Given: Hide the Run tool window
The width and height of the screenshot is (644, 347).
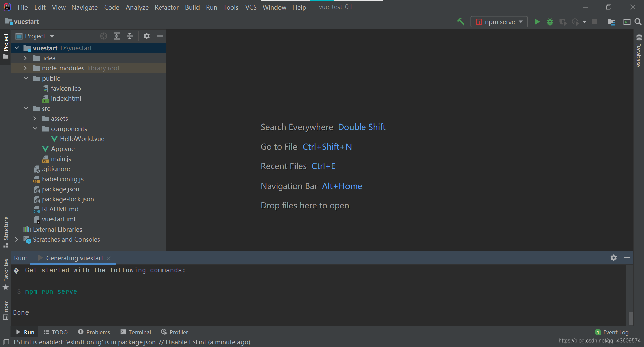Looking at the screenshot, I should click(x=627, y=258).
